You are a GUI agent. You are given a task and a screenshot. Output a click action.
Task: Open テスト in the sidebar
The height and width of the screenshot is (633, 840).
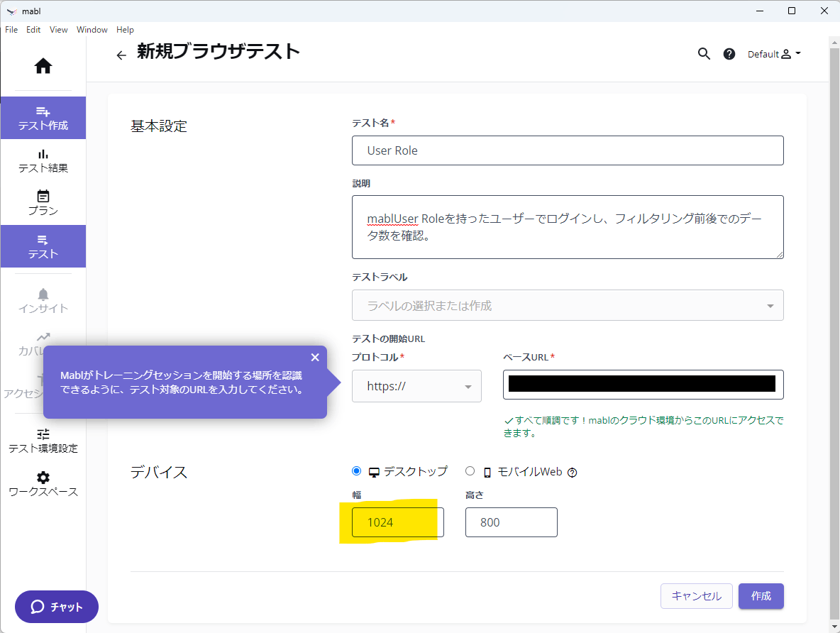tap(43, 246)
